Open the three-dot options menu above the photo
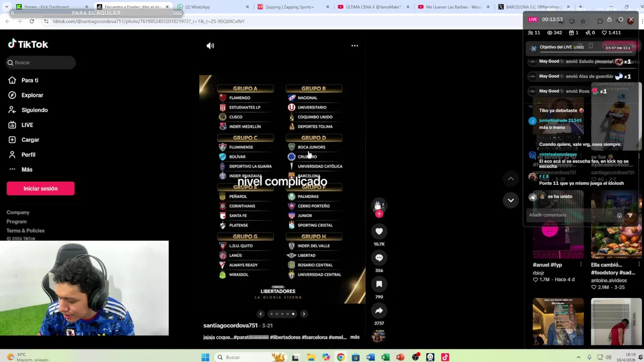This screenshot has height=362, width=644. pos(355,46)
